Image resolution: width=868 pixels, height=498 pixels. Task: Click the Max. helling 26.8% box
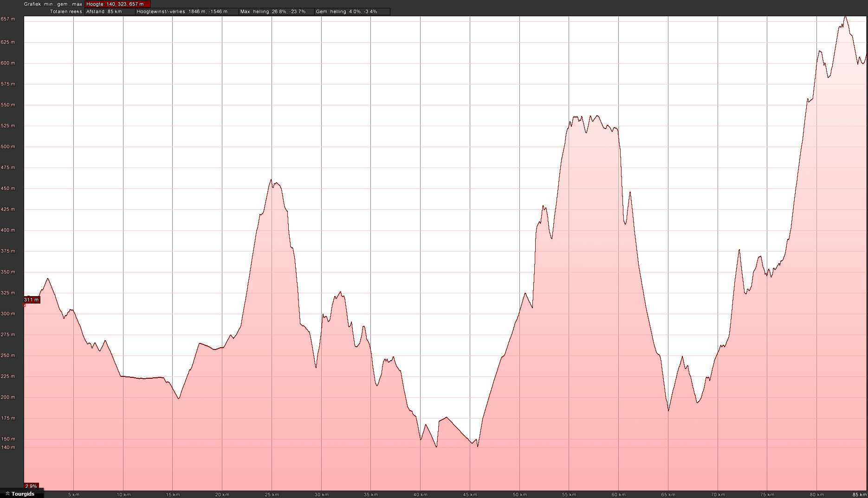click(276, 12)
